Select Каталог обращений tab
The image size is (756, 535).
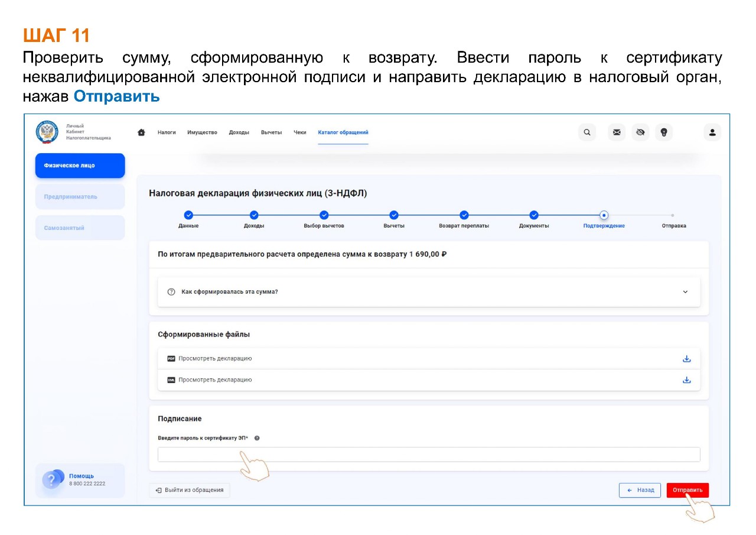343,132
